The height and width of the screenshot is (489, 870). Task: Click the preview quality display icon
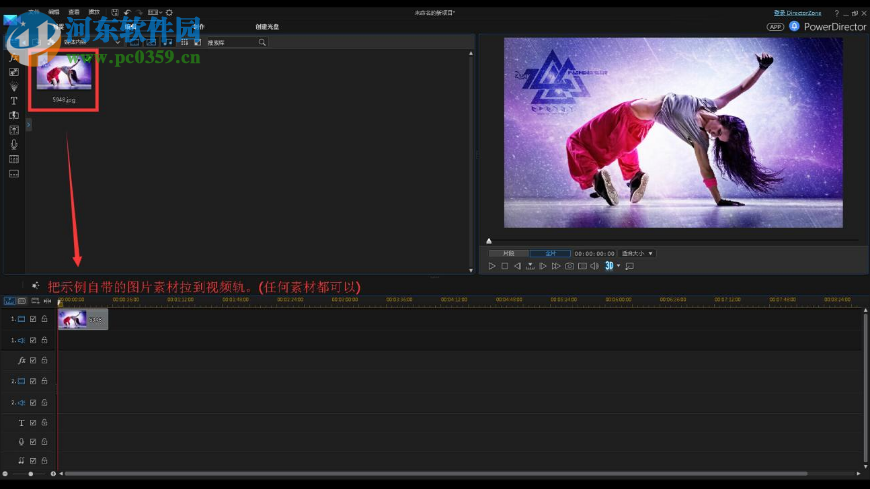tap(582, 266)
